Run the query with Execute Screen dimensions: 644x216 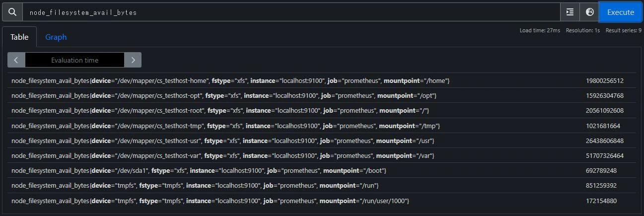[621, 12]
